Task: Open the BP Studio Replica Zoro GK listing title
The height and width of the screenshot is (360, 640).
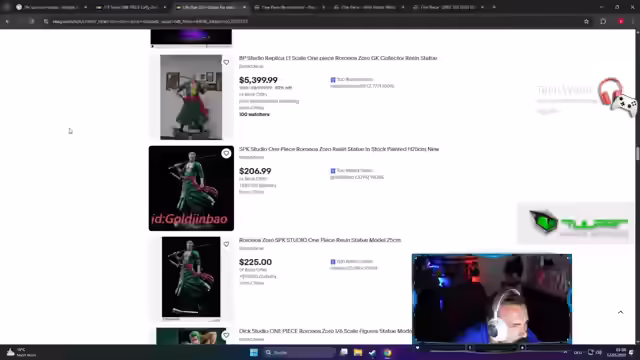Action: pos(338,58)
